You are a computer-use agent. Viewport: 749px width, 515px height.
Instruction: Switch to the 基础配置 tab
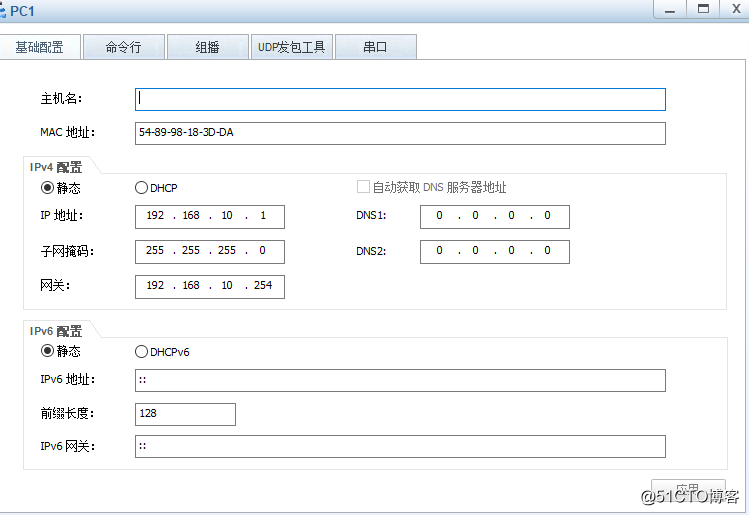tap(39, 47)
